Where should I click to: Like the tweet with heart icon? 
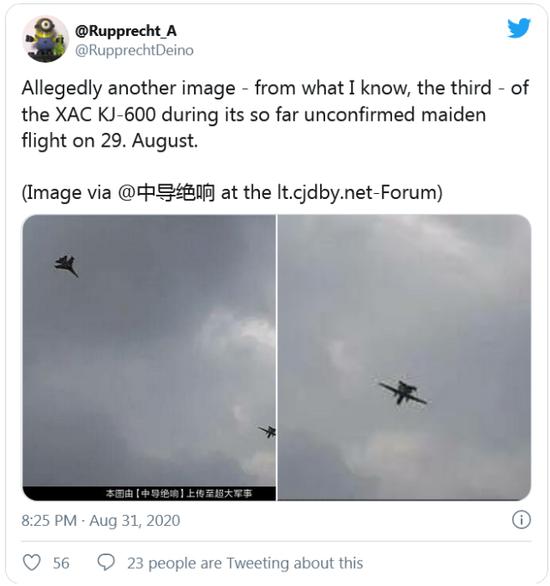coord(32,562)
